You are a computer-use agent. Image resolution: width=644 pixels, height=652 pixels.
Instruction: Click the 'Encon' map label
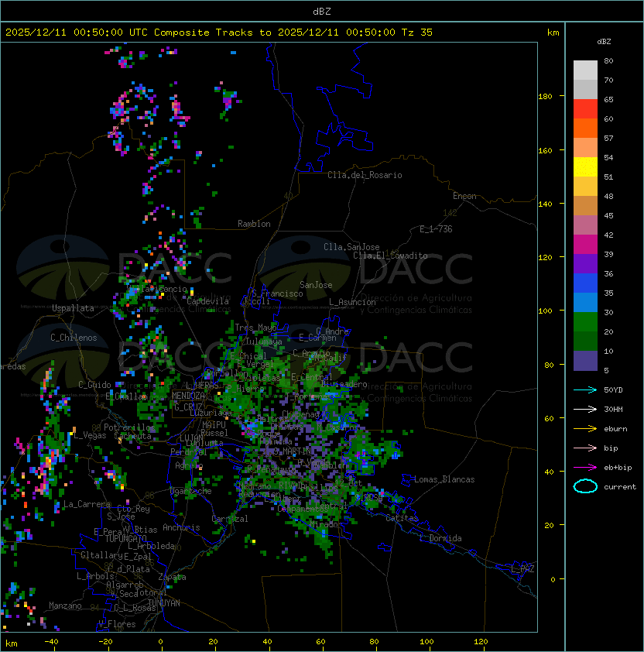click(x=464, y=196)
